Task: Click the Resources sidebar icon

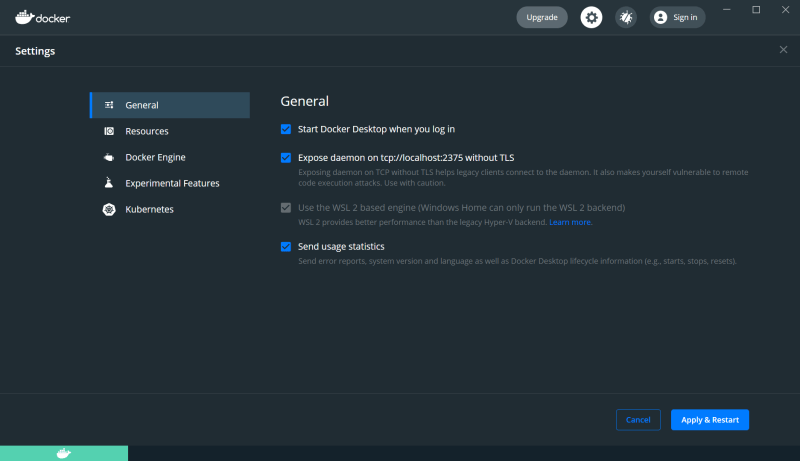Action: (x=109, y=131)
